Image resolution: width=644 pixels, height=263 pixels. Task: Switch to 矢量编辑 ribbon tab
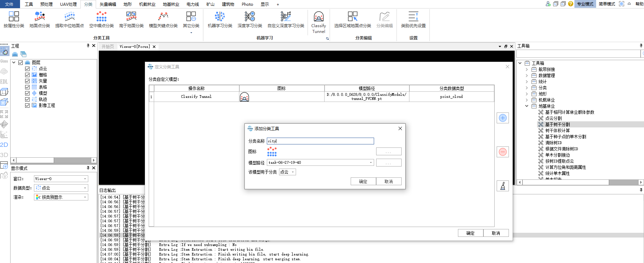click(x=108, y=4)
